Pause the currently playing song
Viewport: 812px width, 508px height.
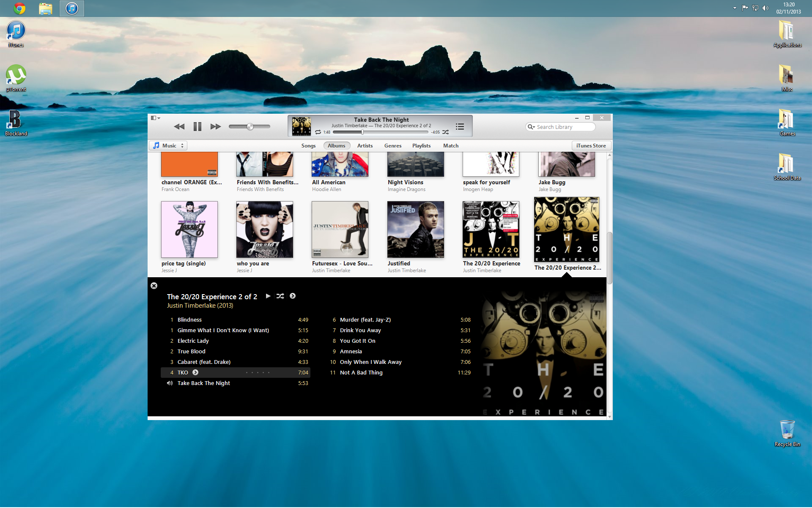197,126
